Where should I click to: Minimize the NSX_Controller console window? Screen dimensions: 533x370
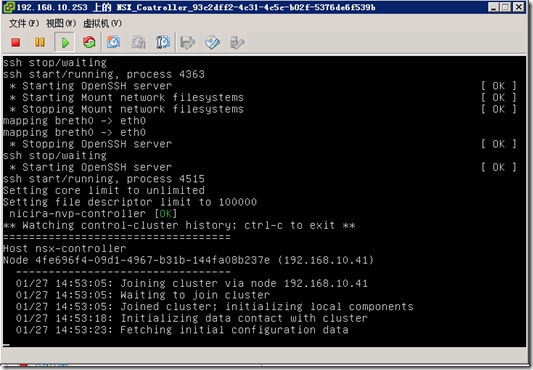493,7
